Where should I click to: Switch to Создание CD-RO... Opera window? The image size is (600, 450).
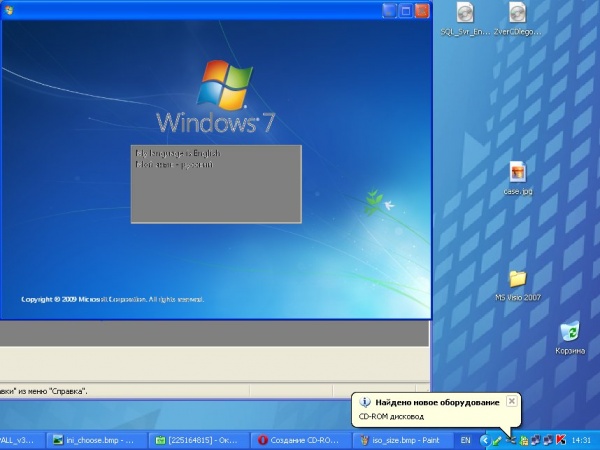pyautogui.click(x=301, y=440)
